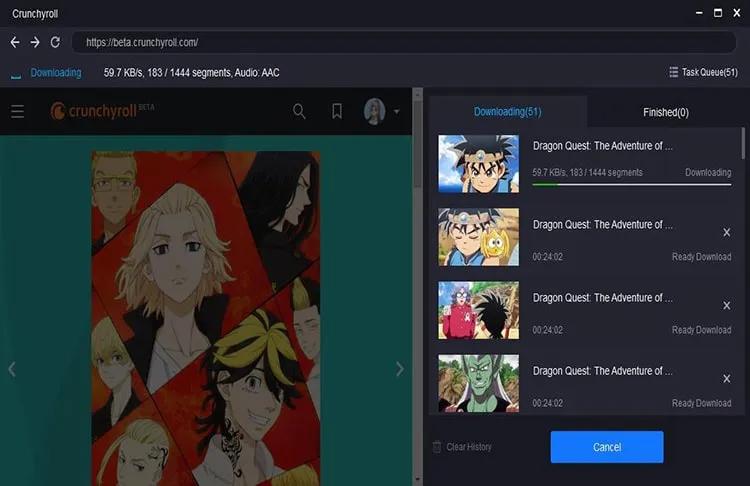
Task: Remove the third Dragon Quest download
Action: 726,305
